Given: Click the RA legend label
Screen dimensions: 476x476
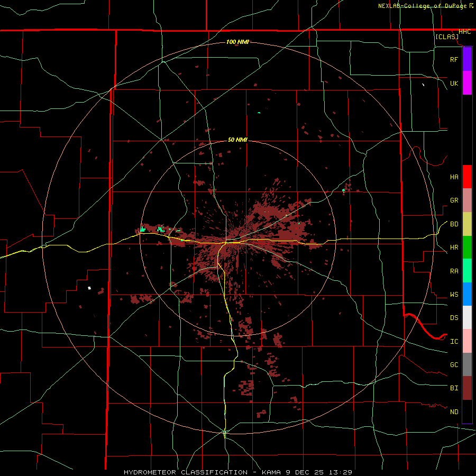Looking at the screenshot, I should (454, 271).
